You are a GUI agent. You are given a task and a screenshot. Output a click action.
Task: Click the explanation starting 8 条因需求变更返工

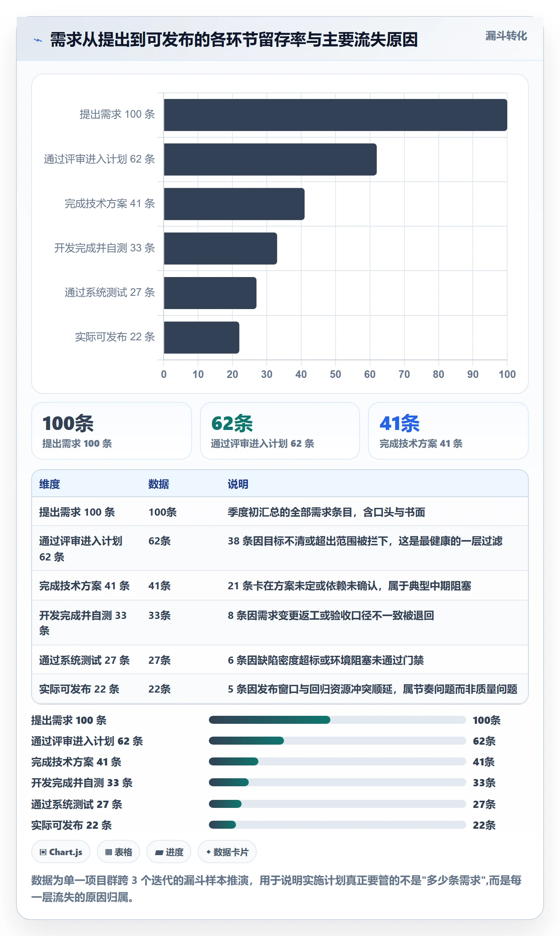tap(331, 615)
